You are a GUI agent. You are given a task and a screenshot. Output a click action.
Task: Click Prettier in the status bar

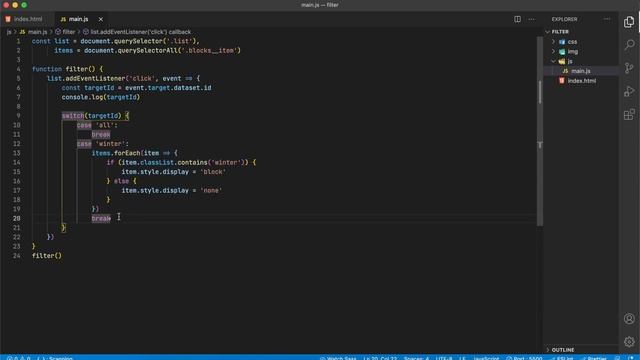coord(593,358)
